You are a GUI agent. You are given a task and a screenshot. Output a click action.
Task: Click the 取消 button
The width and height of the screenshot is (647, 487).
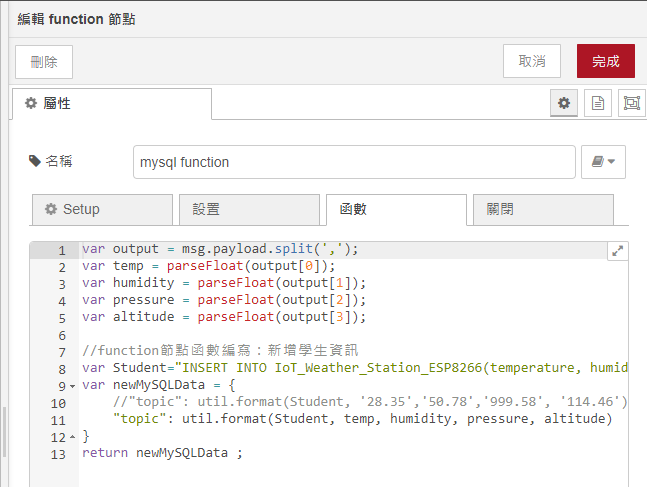pos(531,61)
